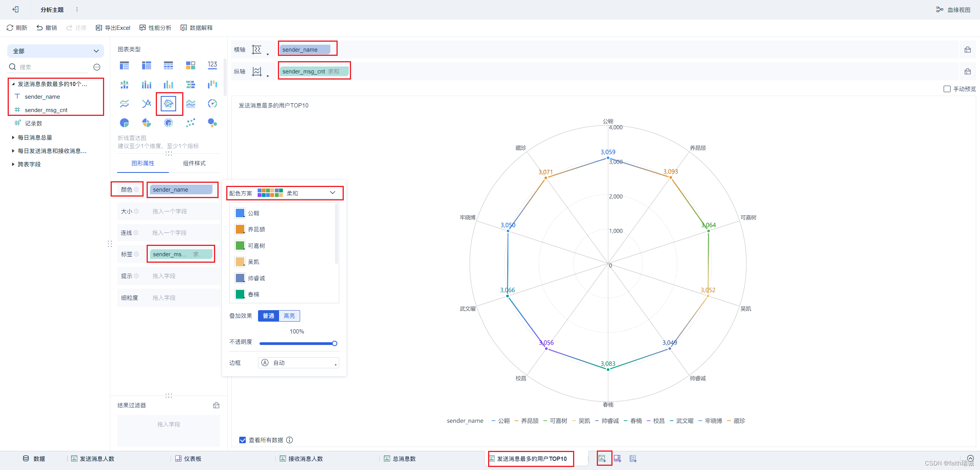The height and width of the screenshot is (470, 980).
Task: Click the info icon beside 查看所有数据
Action: 289,440
